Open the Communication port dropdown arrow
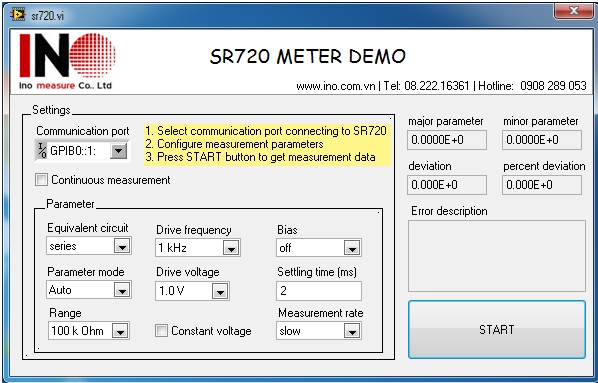 tap(119, 151)
